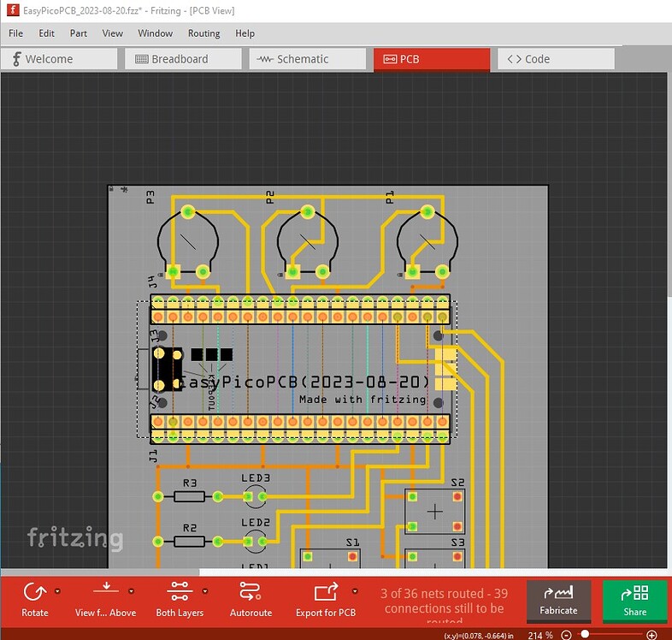Select pushbutton switch S3

click(434, 559)
